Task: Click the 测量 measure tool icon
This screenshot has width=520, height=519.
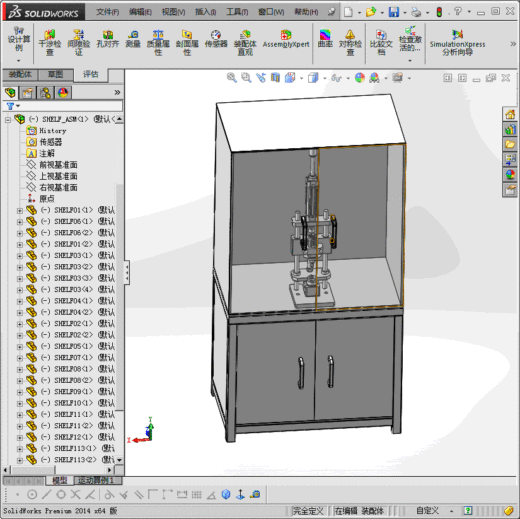Action: [x=133, y=39]
